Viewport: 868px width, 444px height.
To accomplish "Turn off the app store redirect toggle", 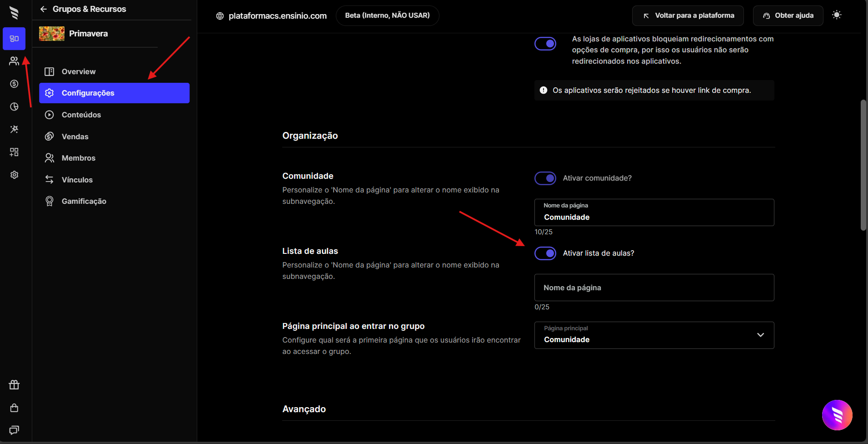I will tap(545, 44).
